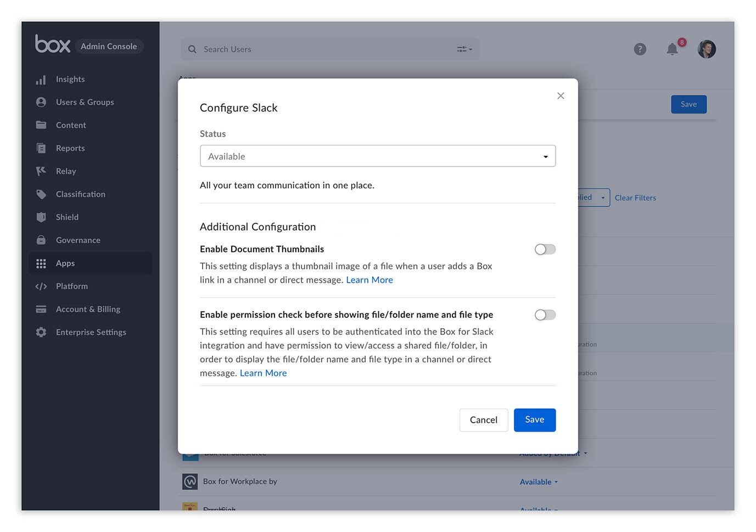Click the Governance lock icon
The height and width of the screenshot is (532, 756).
pyautogui.click(x=41, y=240)
